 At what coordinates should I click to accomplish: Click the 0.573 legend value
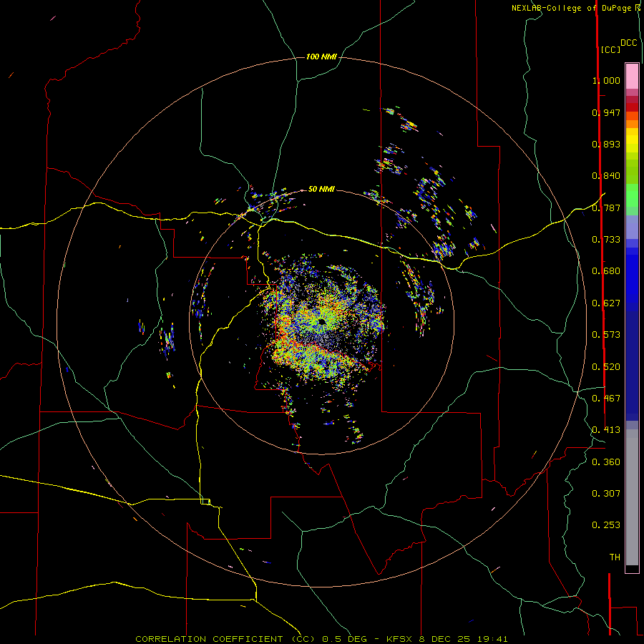tap(606, 335)
